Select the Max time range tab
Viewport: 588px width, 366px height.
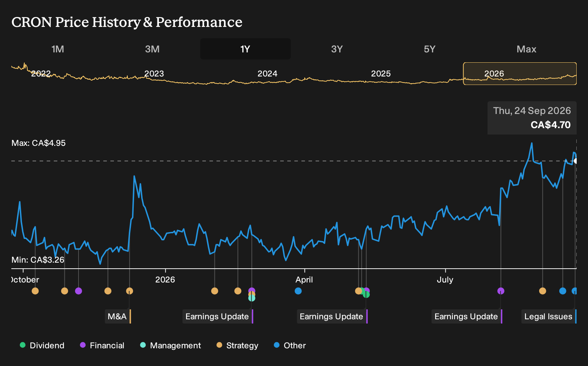tap(526, 49)
